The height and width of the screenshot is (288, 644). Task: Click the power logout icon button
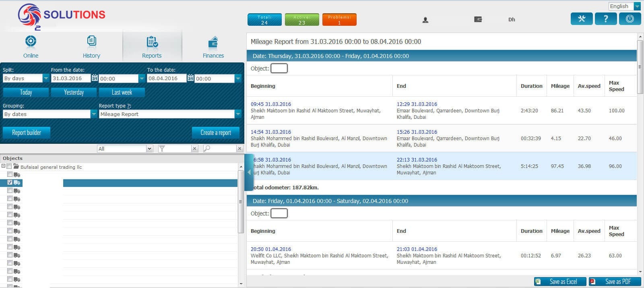pos(630,19)
